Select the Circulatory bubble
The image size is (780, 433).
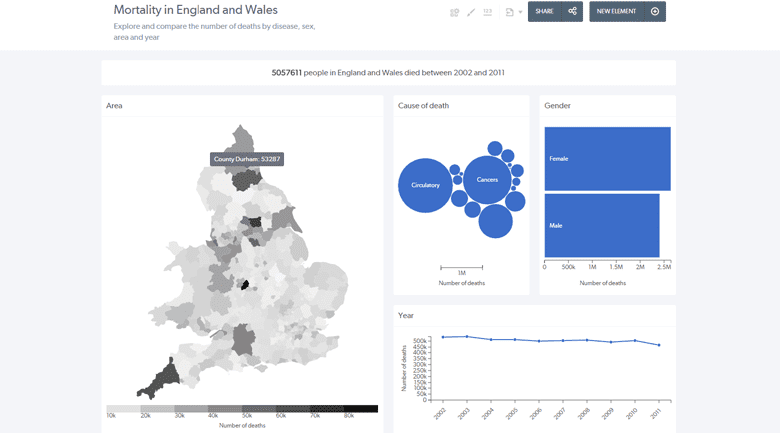tap(425, 185)
